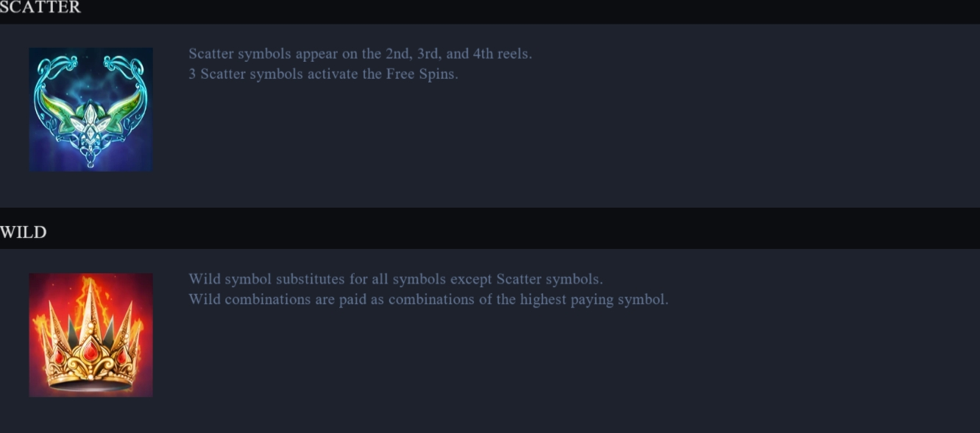Click the white lotus center of the Scatter symbol

(90, 119)
